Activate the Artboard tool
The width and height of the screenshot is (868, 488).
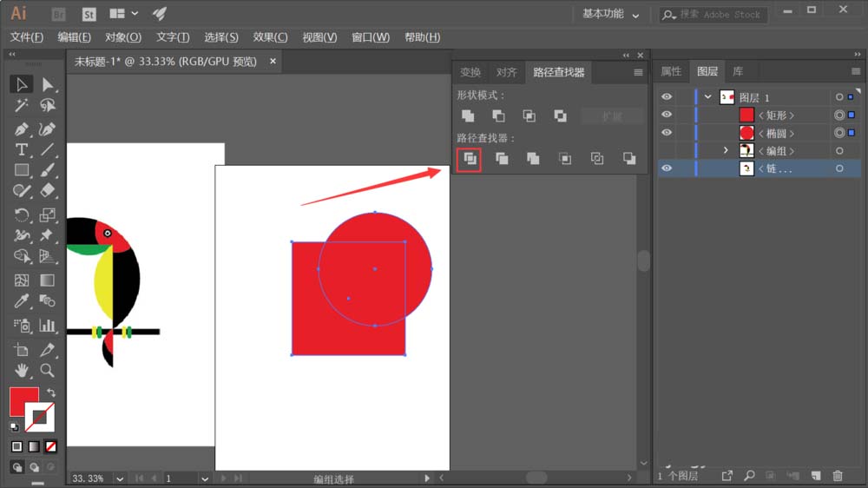[x=22, y=350]
